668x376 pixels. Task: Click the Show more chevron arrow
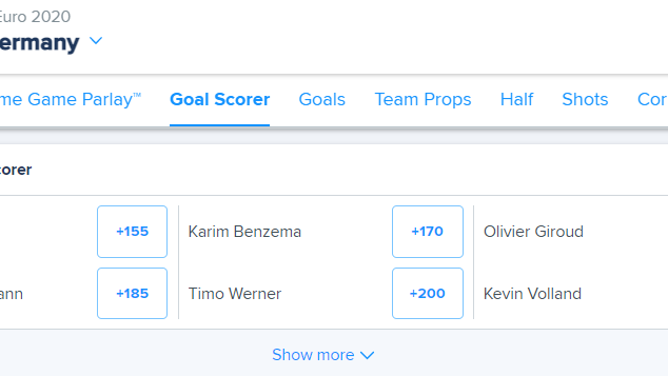pyautogui.click(x=367, y=355)
